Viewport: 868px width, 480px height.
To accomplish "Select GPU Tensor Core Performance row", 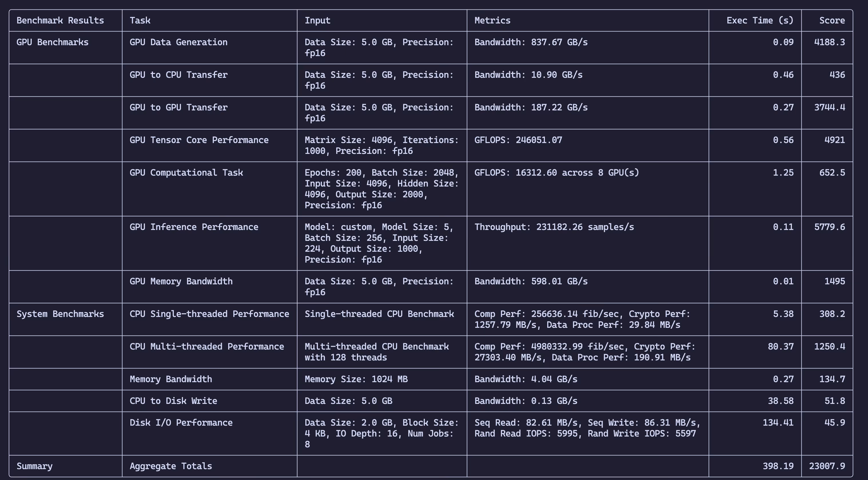I will [x=199, y=140].
